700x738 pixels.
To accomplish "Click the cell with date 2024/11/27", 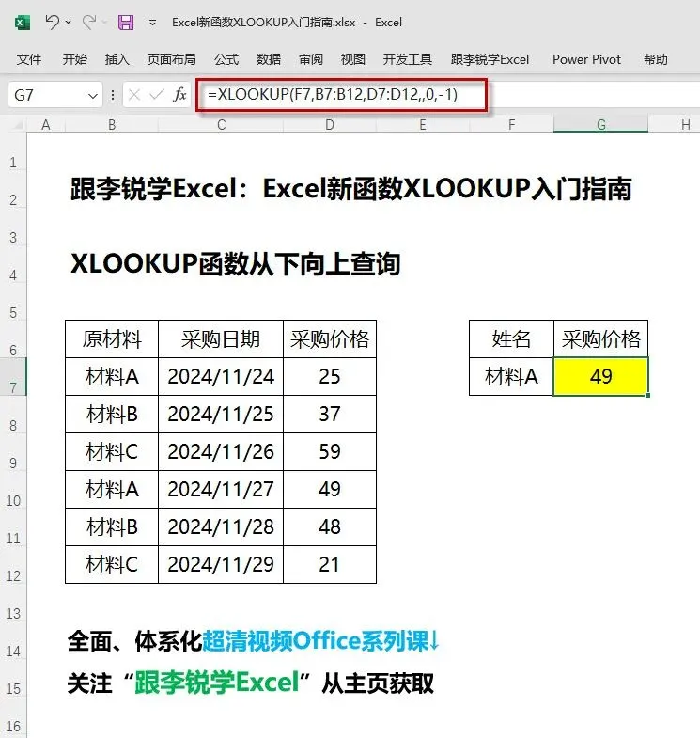I will pos(221,490).
